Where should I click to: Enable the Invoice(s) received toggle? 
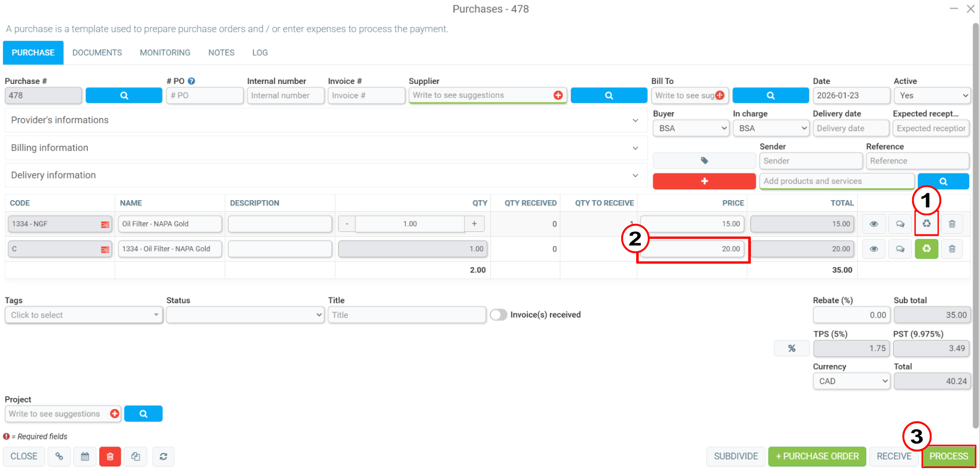click(x=498, y=315)
